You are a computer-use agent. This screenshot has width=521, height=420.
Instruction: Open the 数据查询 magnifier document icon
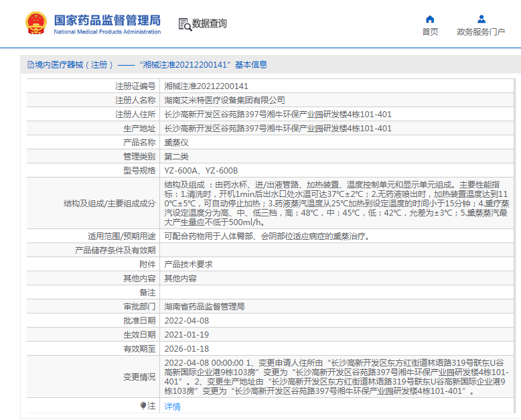[185, 24]
